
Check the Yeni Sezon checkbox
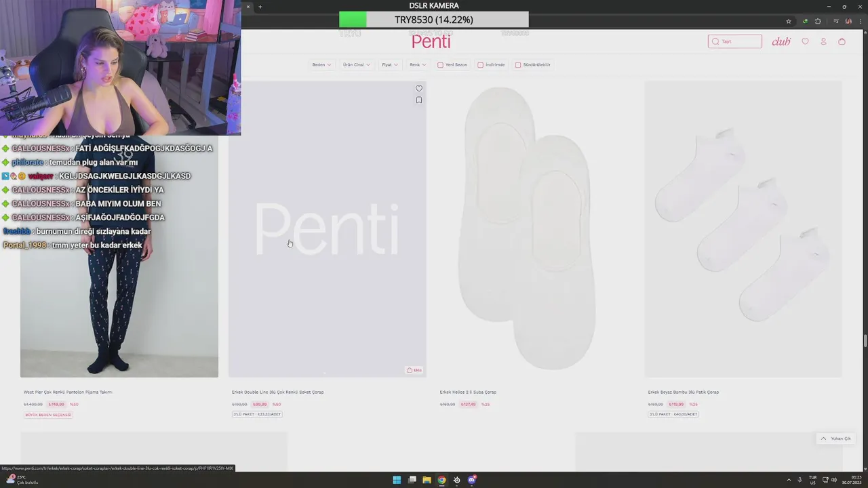[440, 65]
